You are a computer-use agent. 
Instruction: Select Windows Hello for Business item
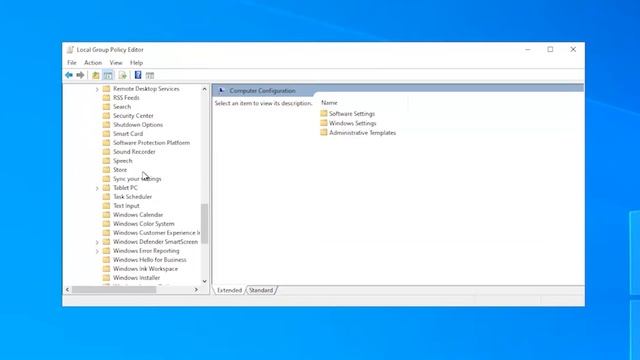[x=150, y=260]
